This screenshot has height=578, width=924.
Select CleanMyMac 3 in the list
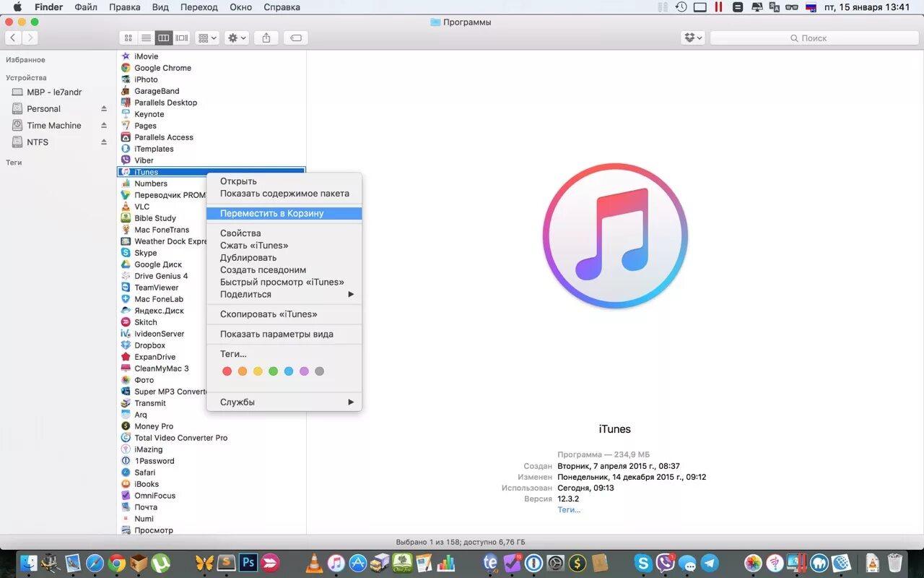(x=161, y=368)
